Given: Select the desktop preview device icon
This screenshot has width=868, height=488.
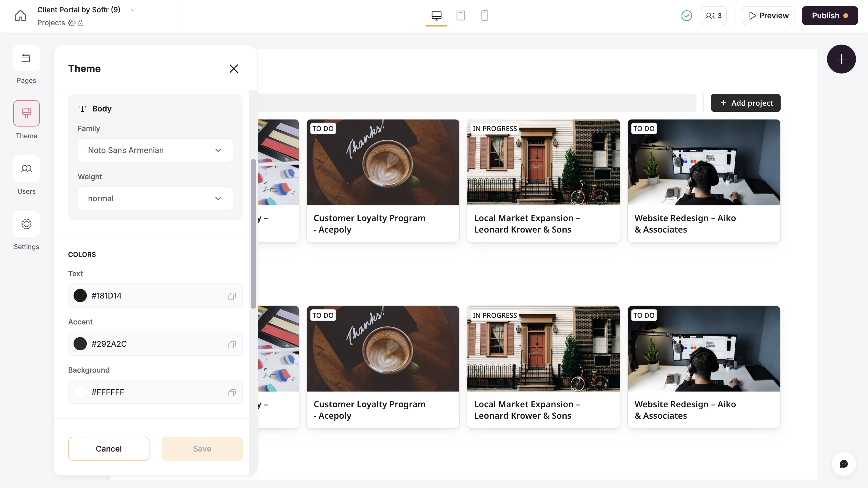Looking at the screenshot, I should [x=436, y=15].
